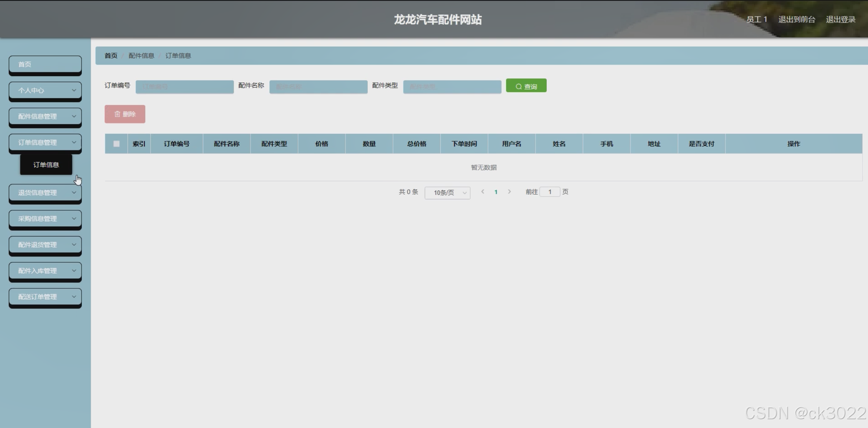Collapse the 订单信息管理 sidebar menu
The image size is (868, 428).
click(45, 142)
